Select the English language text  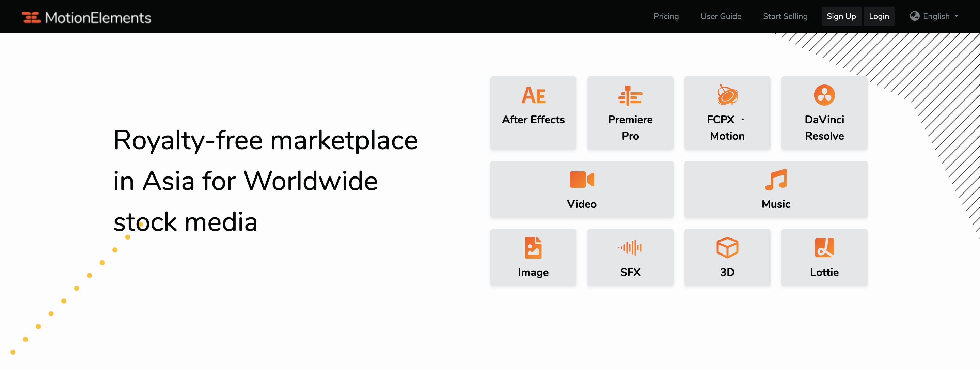point(936,16)
